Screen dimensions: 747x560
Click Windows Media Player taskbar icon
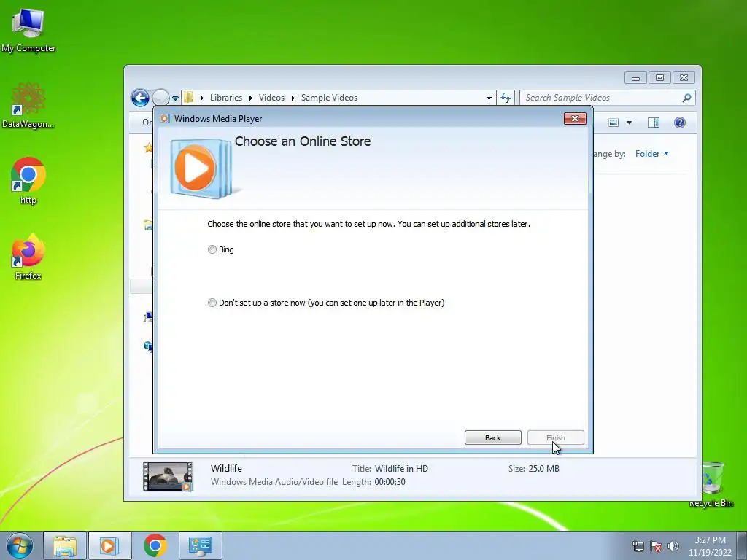[109, 545]
